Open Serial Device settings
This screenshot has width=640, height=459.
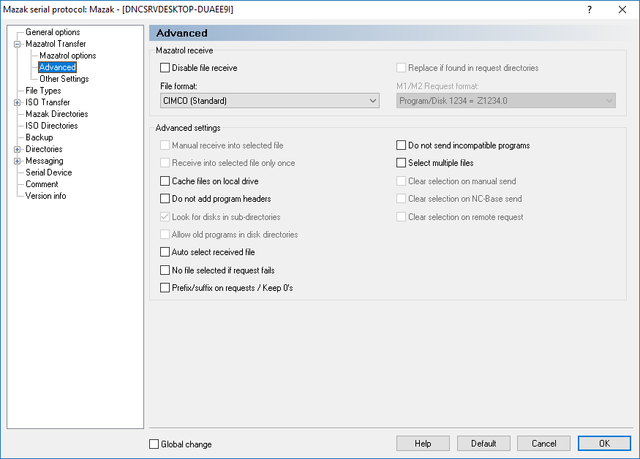coord(49,173)
